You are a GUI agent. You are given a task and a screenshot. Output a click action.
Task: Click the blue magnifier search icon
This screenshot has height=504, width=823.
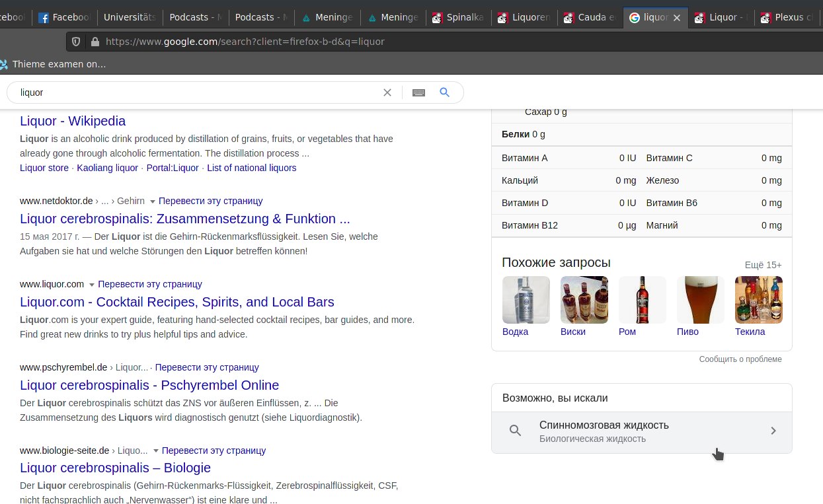(x=445, y=92)
